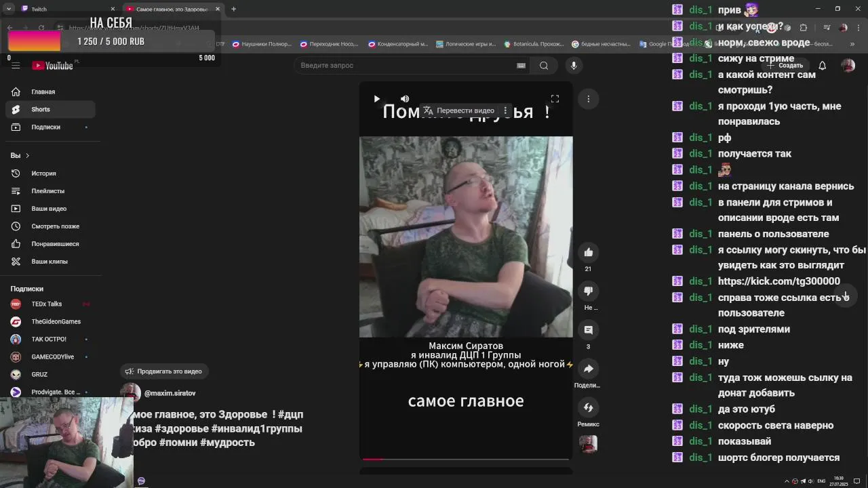Go to YouTube home via logo
The width and height of the screenshot is (868, 488).
[53, 66]
